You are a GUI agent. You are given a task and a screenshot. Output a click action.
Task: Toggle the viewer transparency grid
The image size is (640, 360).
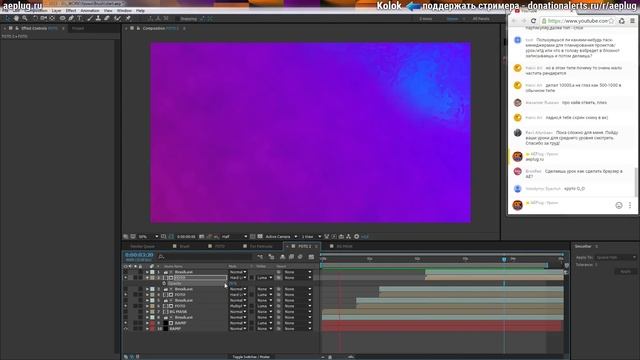click(260, 237)
